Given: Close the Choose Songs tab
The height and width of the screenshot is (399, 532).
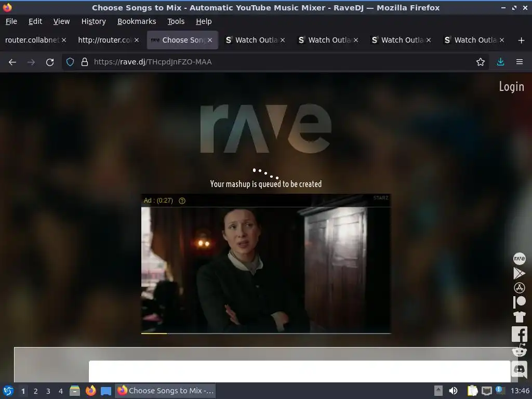Looking at the screenshot, I should [210, 40].
